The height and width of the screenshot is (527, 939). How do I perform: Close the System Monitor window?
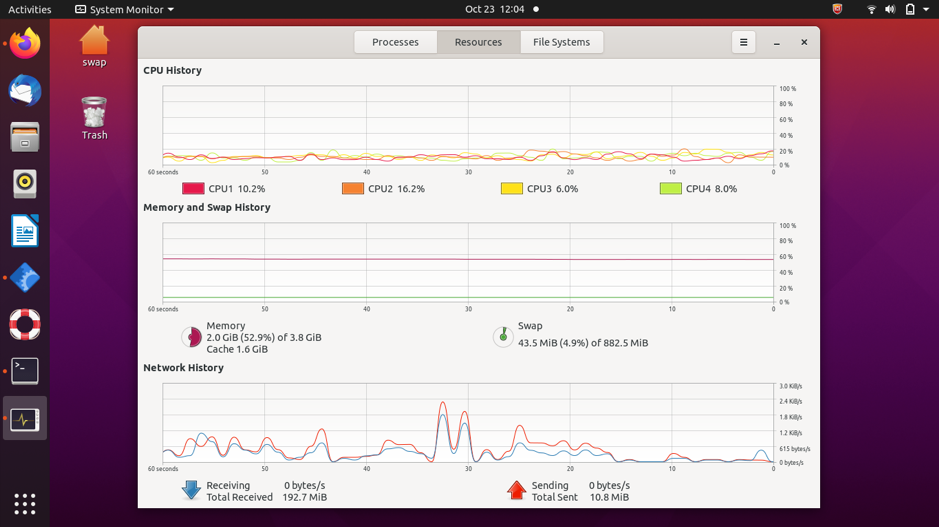(x=804, y=42)
